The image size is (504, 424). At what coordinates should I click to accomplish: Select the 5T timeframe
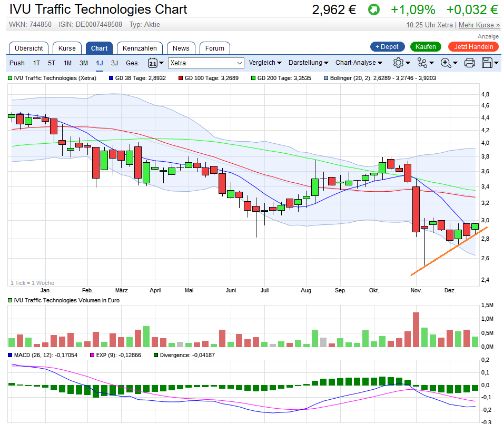pos(52,63)
